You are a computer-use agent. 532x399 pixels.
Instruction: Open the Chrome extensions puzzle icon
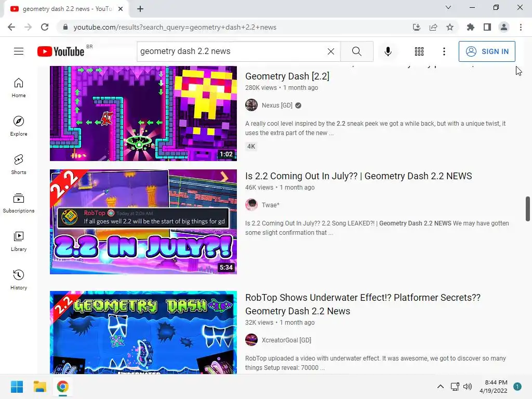click(471, 27)
